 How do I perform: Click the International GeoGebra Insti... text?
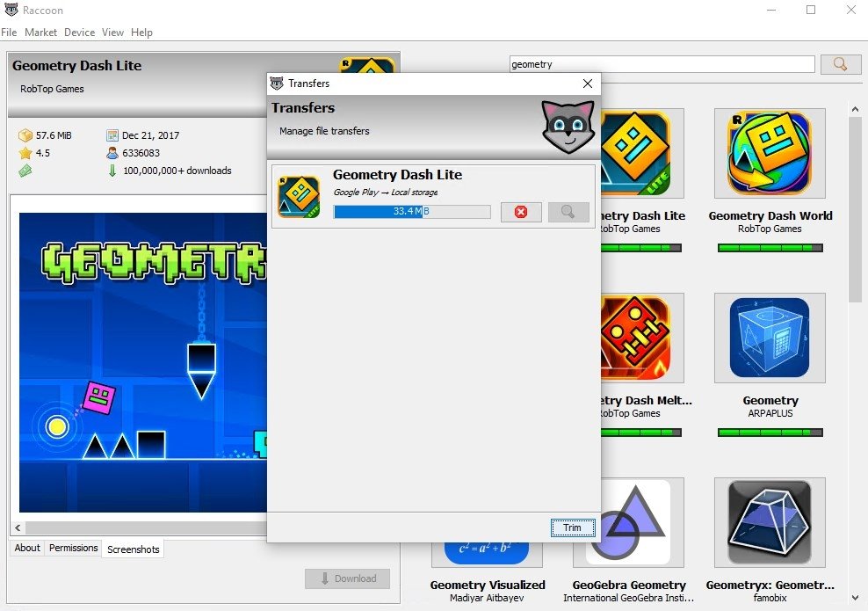tap(628, 598)
